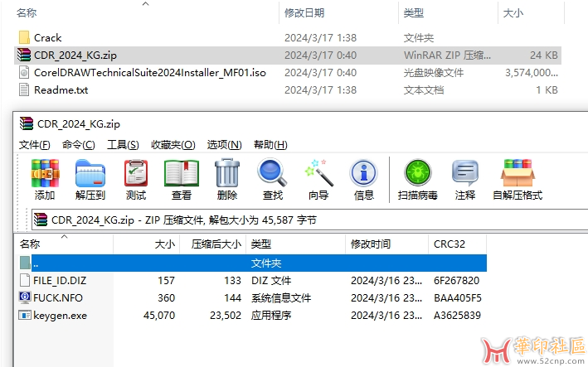Click the 光盘映像文件 type of the ISO
588x367 pixels.
point(434,73)
